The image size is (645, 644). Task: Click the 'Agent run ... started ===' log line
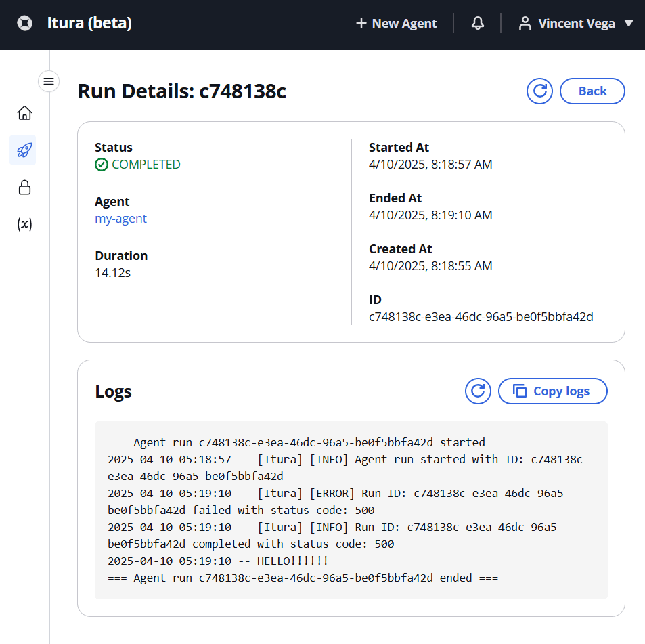coord(309,442)
